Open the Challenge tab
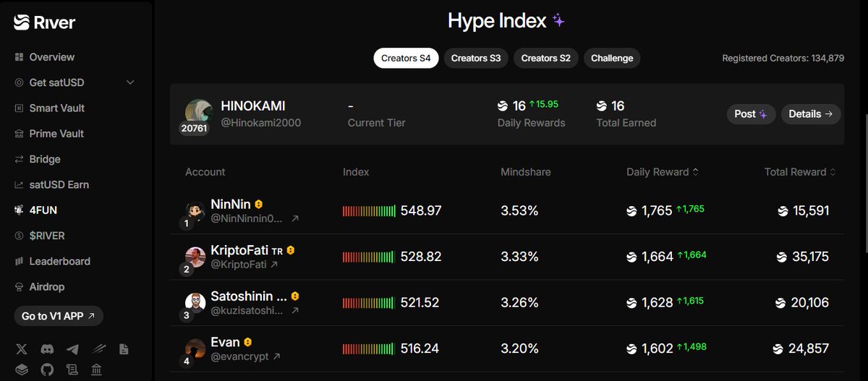Screen dimensions: 868x381 coord(612,58)
